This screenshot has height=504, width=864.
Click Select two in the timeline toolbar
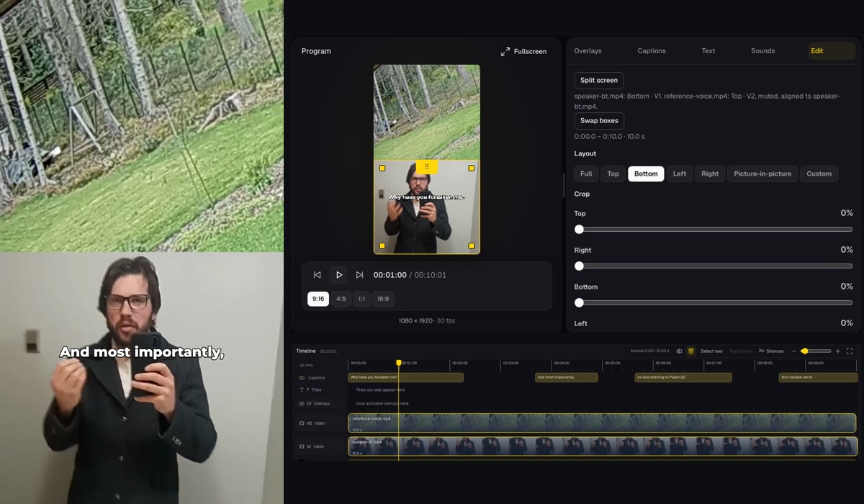tap(711, 351)
